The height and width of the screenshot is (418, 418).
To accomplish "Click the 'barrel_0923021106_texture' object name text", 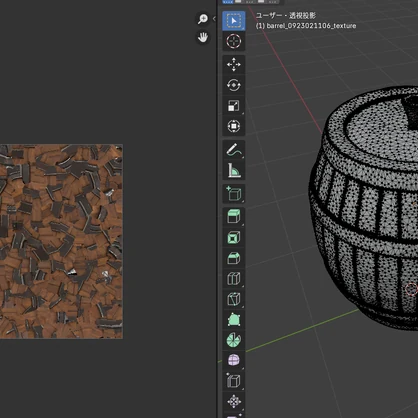I will pyautogui.click(x=311, y=26).
